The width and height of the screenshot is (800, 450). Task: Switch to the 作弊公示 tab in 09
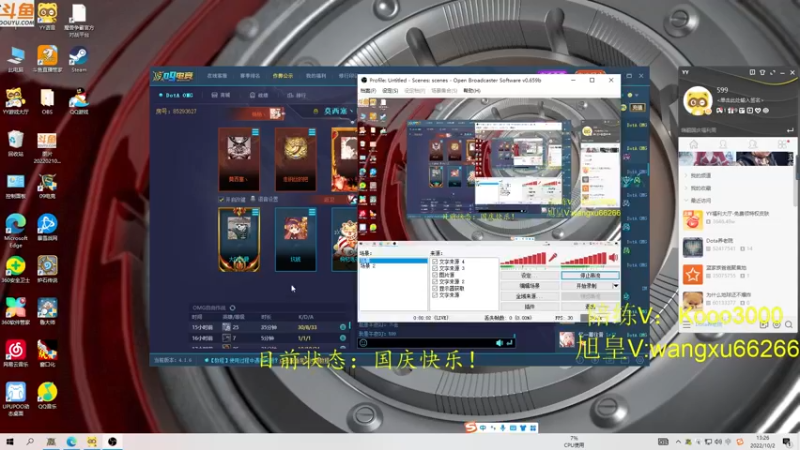(283, 76)
